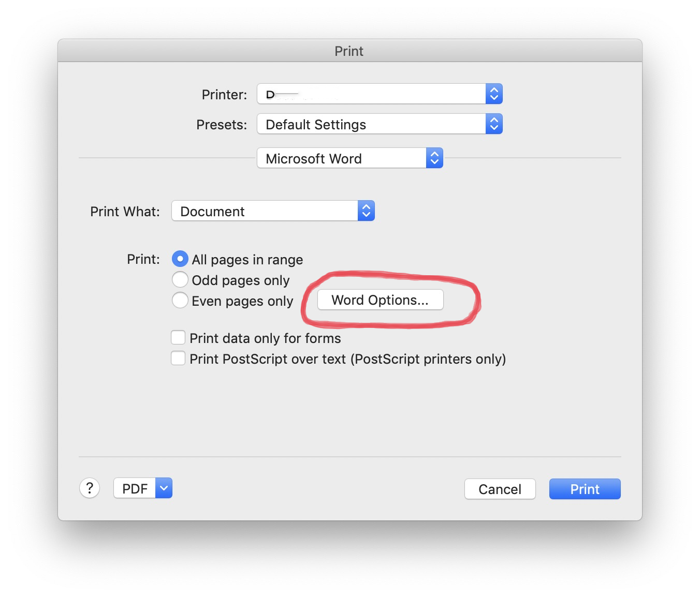Enable 'Print PostScript over text'
Viewport: 700px width, 597px height.
point(178,357)
